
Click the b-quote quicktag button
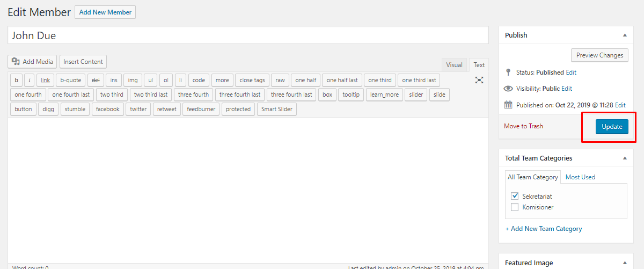70,80
